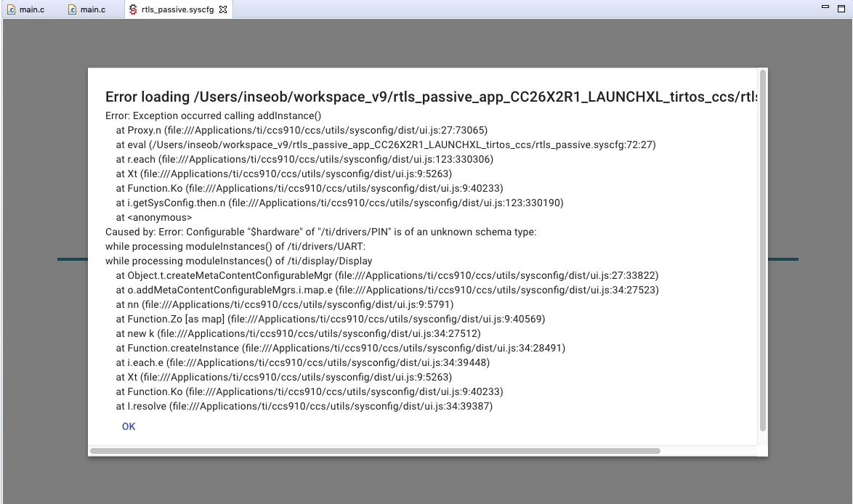
Task: Maximize the editor area
Action: (841, 8)
